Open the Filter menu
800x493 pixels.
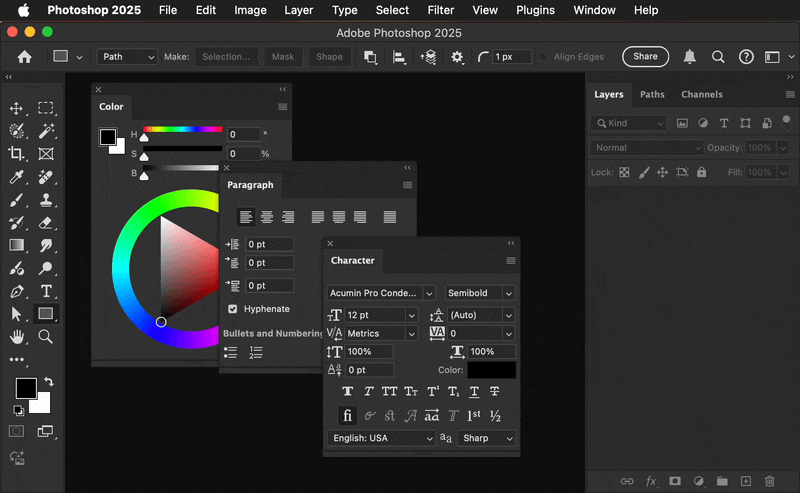tap(440, 10)
